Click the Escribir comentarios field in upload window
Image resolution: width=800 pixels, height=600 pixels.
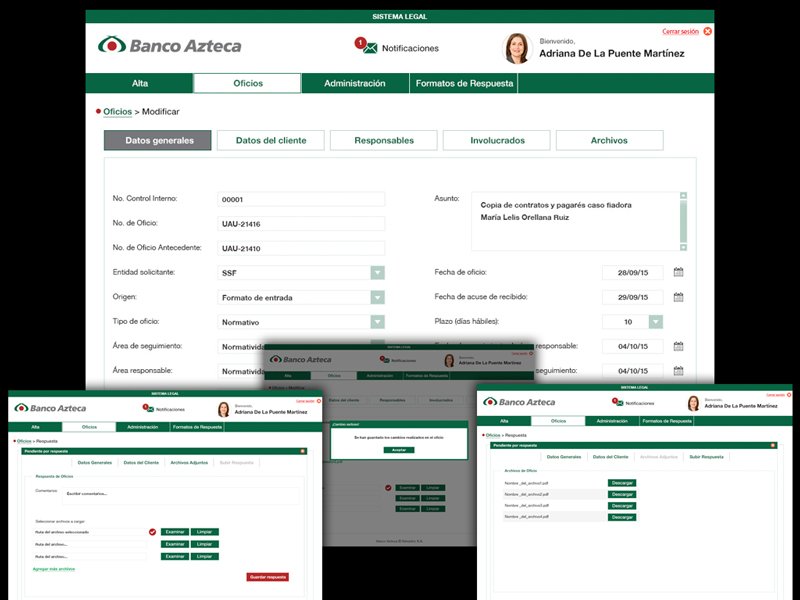(x=181, y=496)
